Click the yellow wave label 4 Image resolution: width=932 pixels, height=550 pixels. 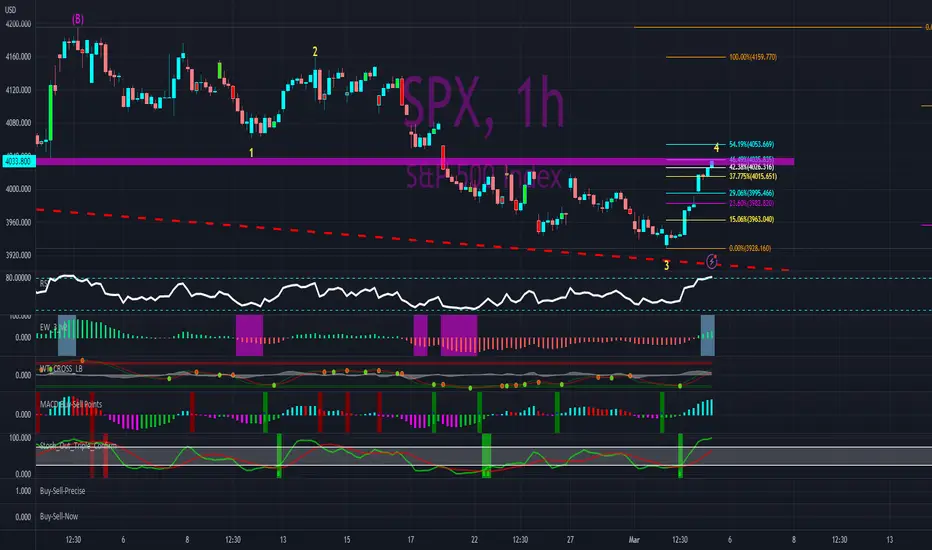pyautogui.click(x=716, y=147)
